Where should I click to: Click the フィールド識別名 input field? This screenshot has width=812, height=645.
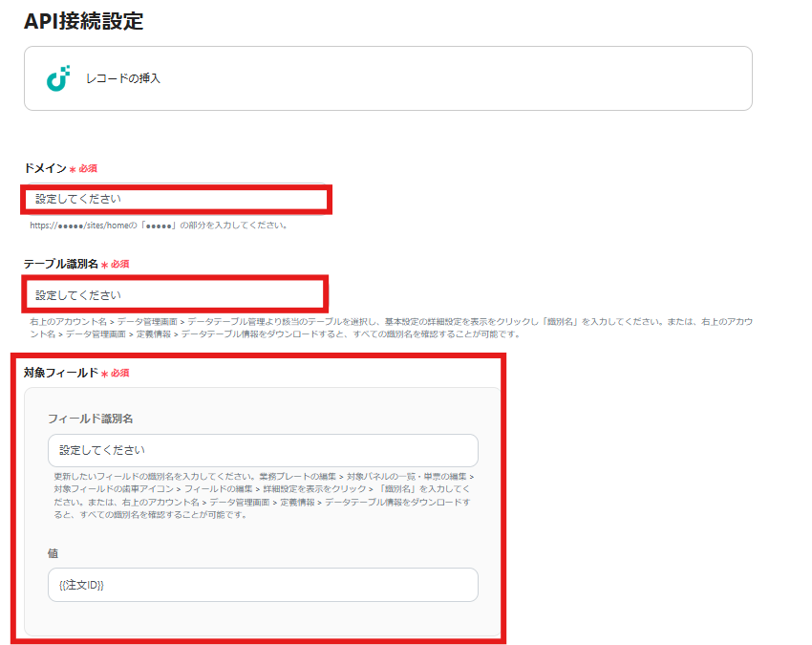tap(263, 450)
